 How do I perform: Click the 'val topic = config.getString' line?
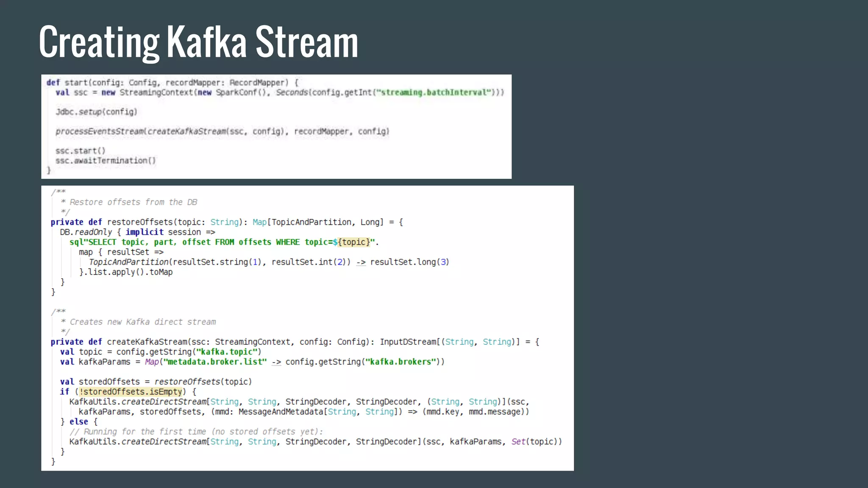pyautogui.click(x=161, y=352)
